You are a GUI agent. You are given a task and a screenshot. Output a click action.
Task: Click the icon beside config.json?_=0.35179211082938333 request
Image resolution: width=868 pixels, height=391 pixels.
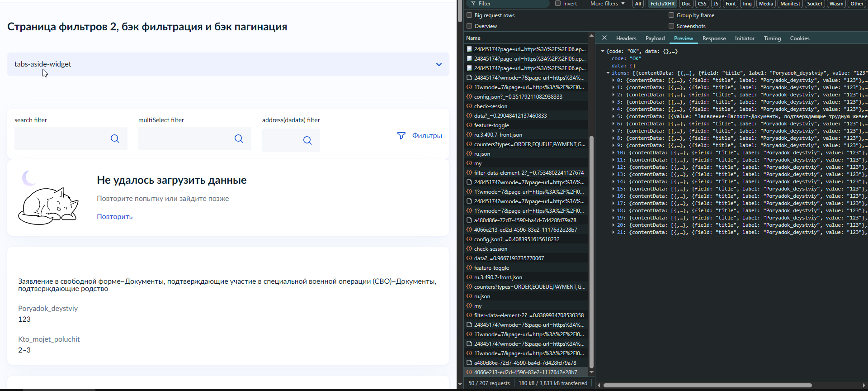click(469, 97)
